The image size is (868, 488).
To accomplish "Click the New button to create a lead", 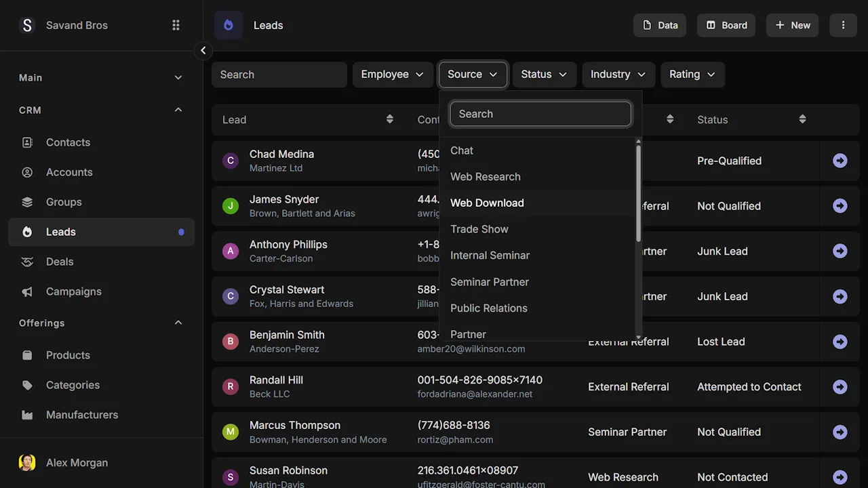I will pyautogui.click(x=792, y=25).
